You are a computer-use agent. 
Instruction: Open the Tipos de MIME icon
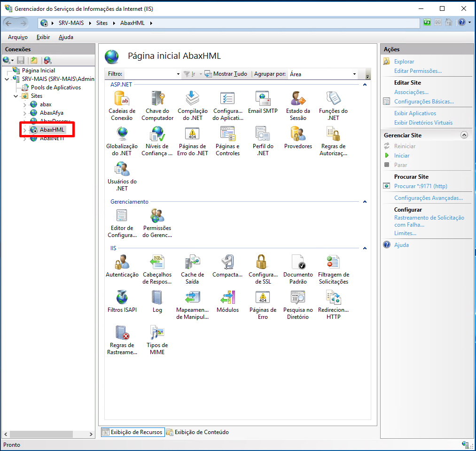point(157,333)
